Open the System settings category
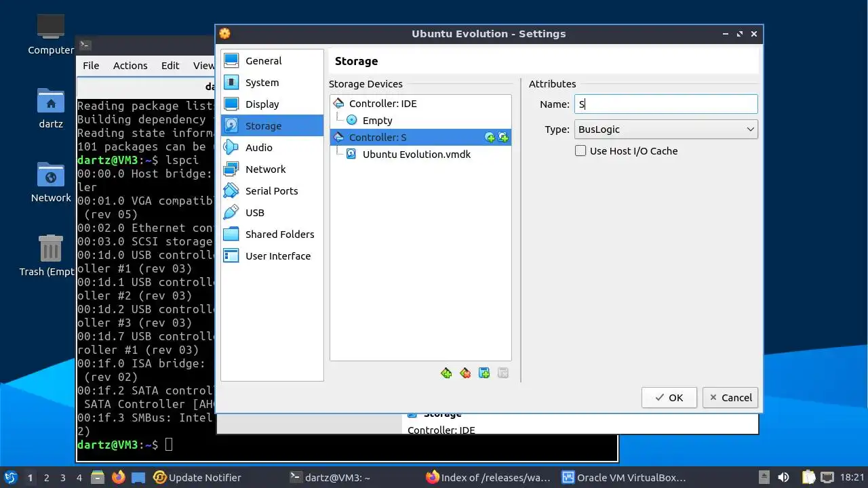Screen dimensions: 868x488 pos(272,83)
